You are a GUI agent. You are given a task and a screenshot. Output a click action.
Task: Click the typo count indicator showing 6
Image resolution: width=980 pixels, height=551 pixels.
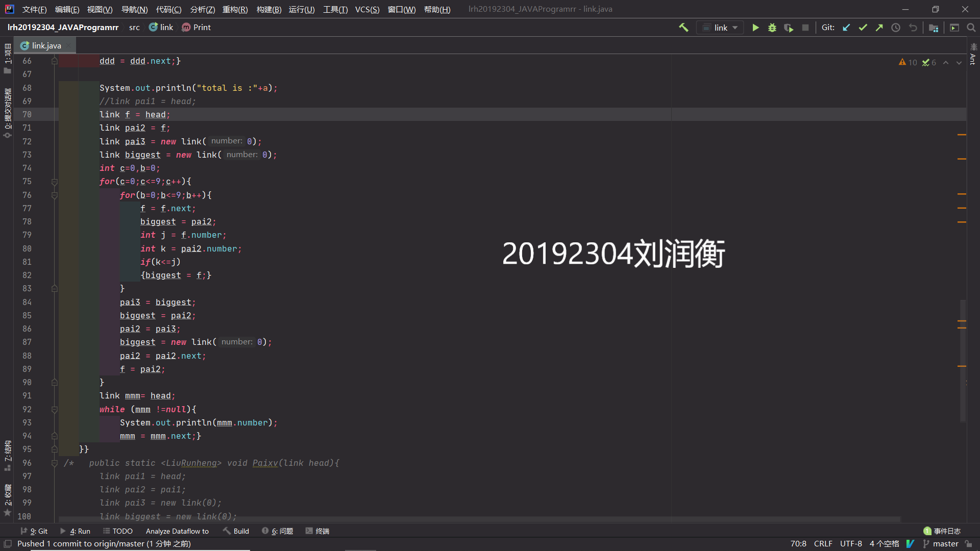[929, 62]
